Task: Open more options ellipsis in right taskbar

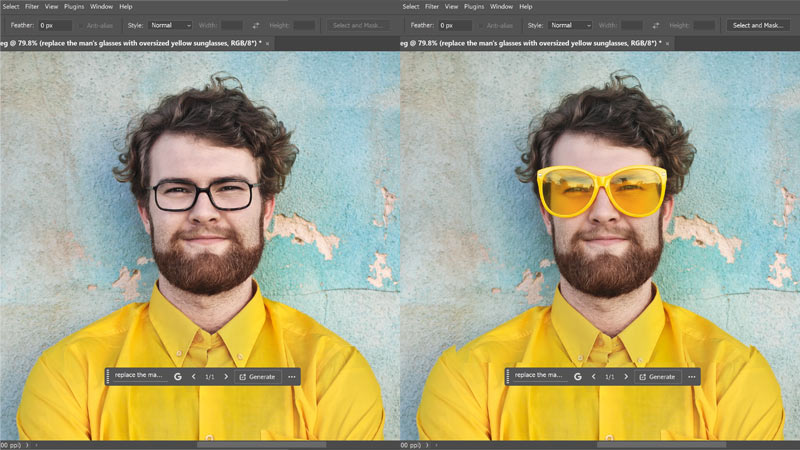Action: pos(692,377)
